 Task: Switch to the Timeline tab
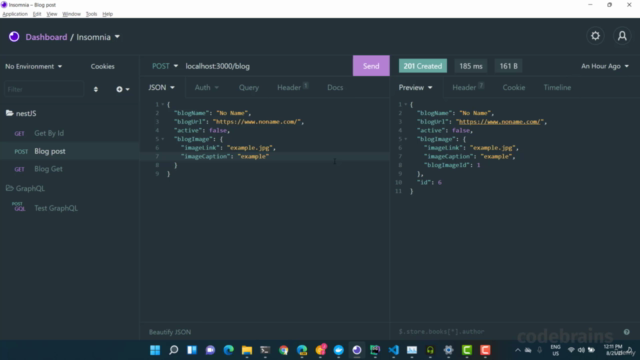557,87
